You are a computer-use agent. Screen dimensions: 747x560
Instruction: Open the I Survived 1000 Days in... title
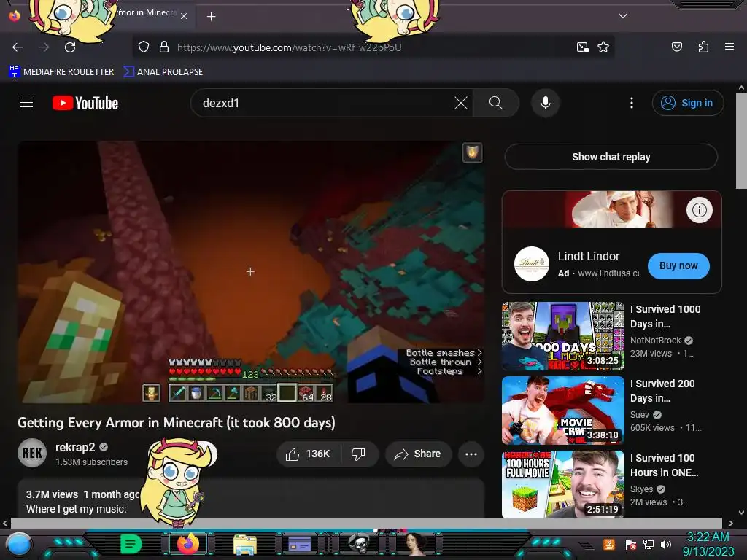point(665,316)
